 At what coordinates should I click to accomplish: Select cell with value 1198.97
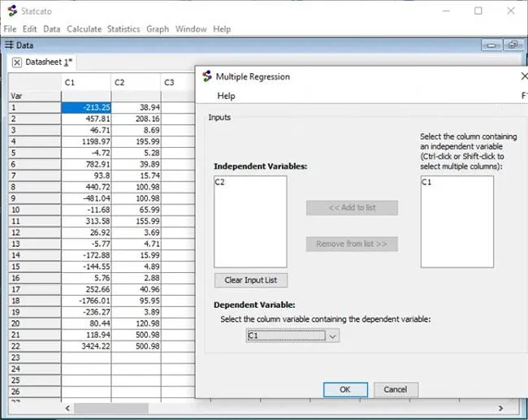pos(86,142)
